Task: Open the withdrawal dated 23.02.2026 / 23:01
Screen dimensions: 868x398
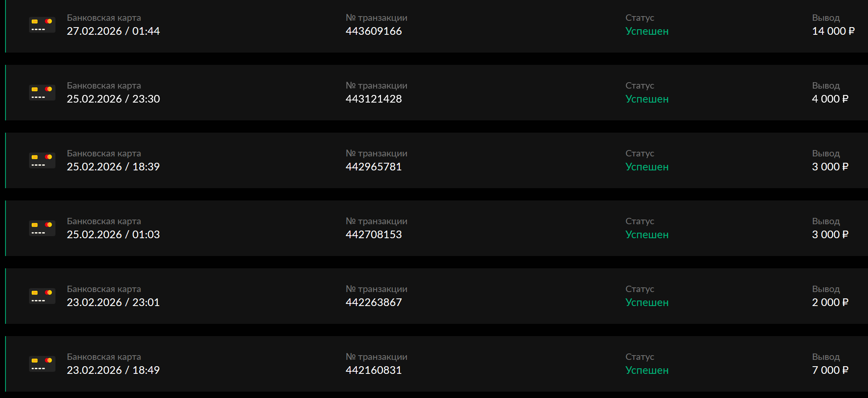Action: click(113, 303)
